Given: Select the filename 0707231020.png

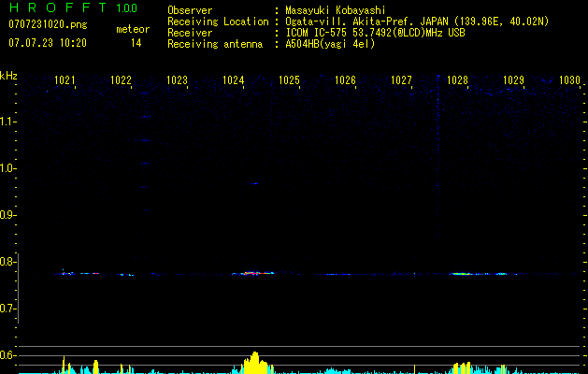Looking at the screenshot, I should pyautogui.click(x=48, y=24).
